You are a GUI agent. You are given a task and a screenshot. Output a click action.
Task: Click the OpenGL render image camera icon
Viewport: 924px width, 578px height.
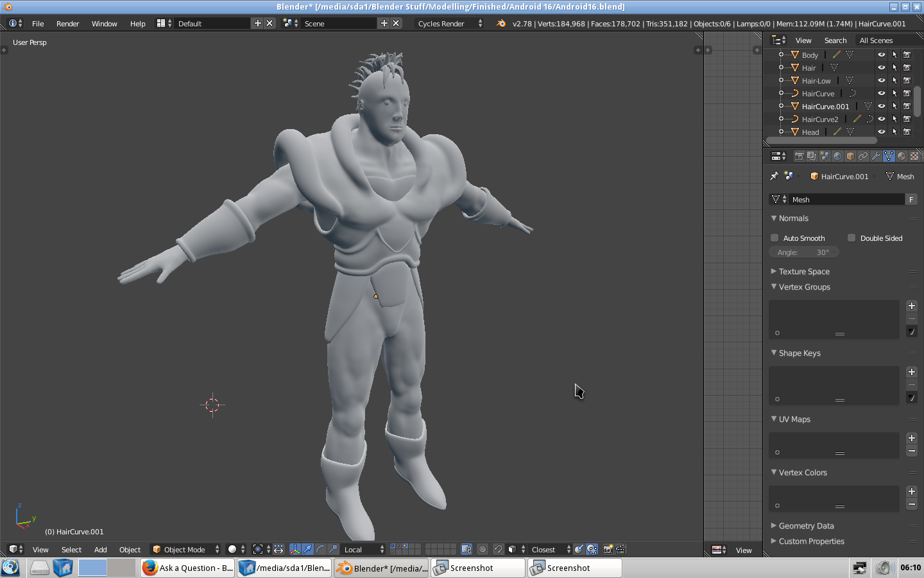click(608, 549)
